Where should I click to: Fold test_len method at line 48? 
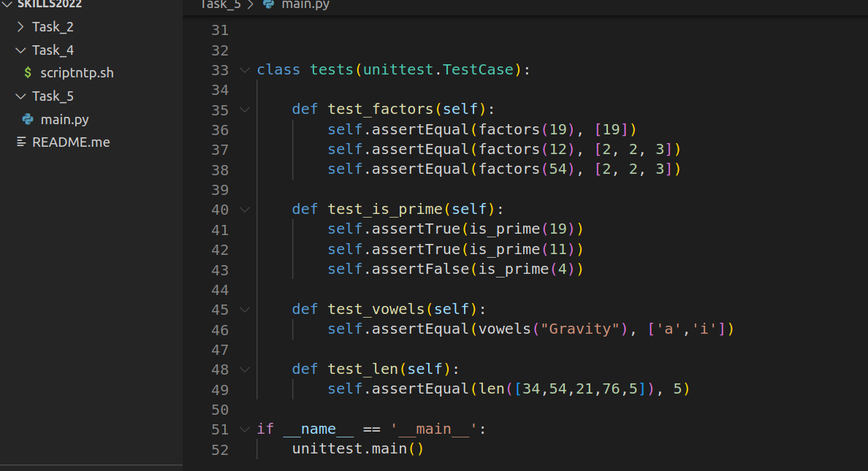tap(245, 369)
